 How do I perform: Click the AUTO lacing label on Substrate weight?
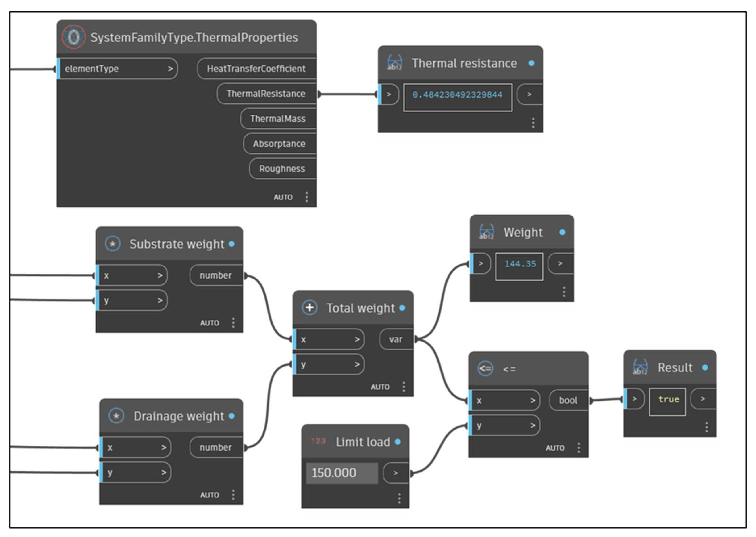[x=210, y=323]
